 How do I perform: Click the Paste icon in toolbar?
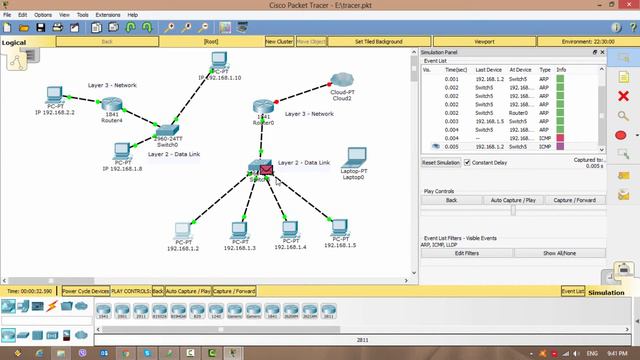(x=113, y=27)
